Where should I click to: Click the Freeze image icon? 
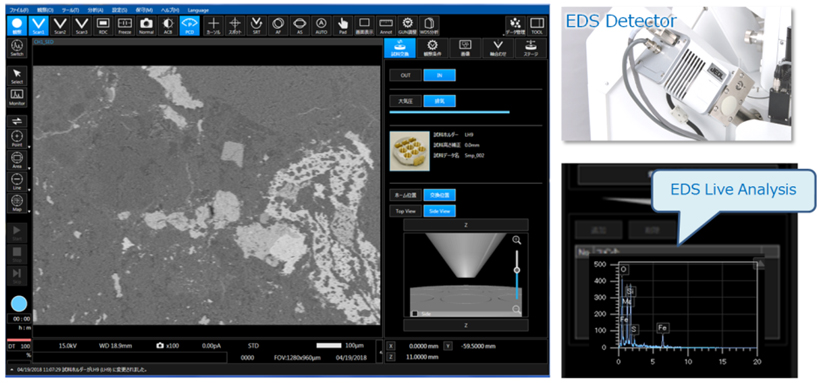[x=124, y=25]
